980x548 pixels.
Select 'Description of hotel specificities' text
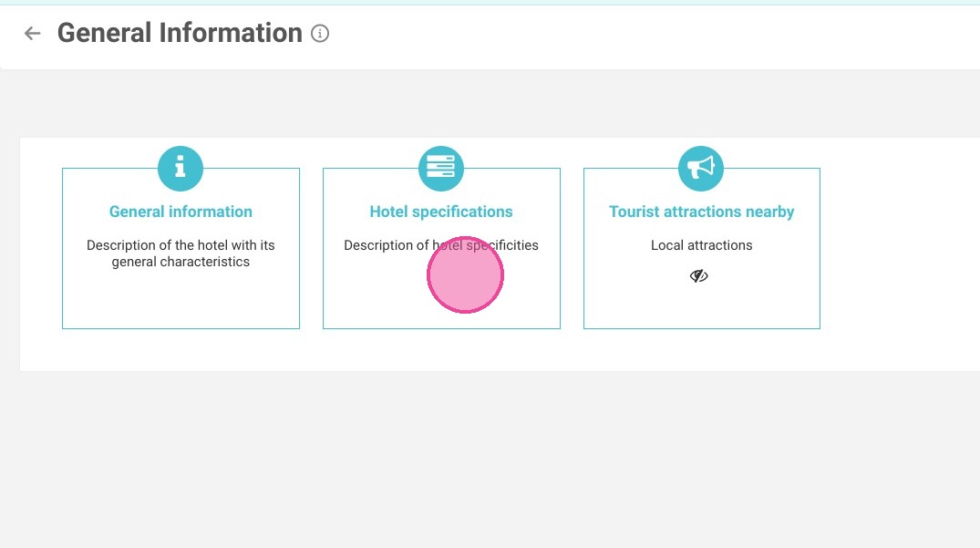(441, 245)
